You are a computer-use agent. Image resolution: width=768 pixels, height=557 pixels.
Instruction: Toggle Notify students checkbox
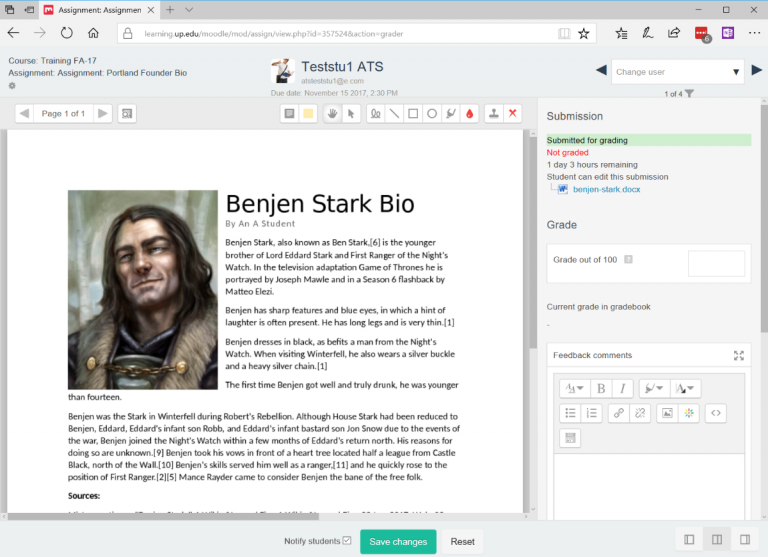(x=347, y=540)
